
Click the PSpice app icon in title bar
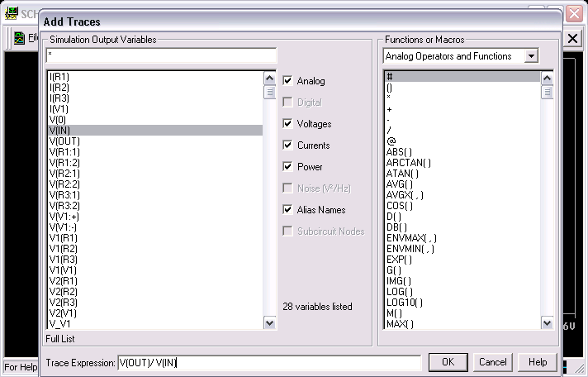[12, 13]
